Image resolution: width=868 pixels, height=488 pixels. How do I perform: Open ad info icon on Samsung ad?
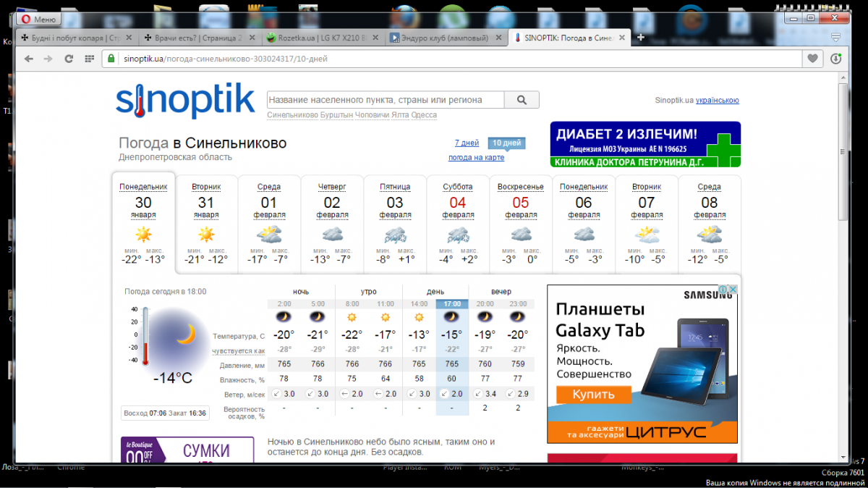(723, 290)
